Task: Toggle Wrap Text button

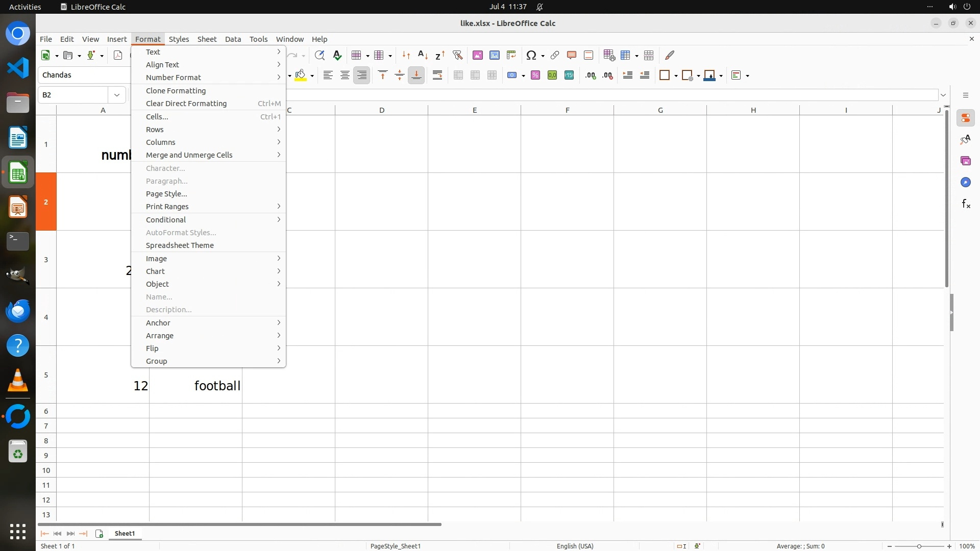Action: 437,76
